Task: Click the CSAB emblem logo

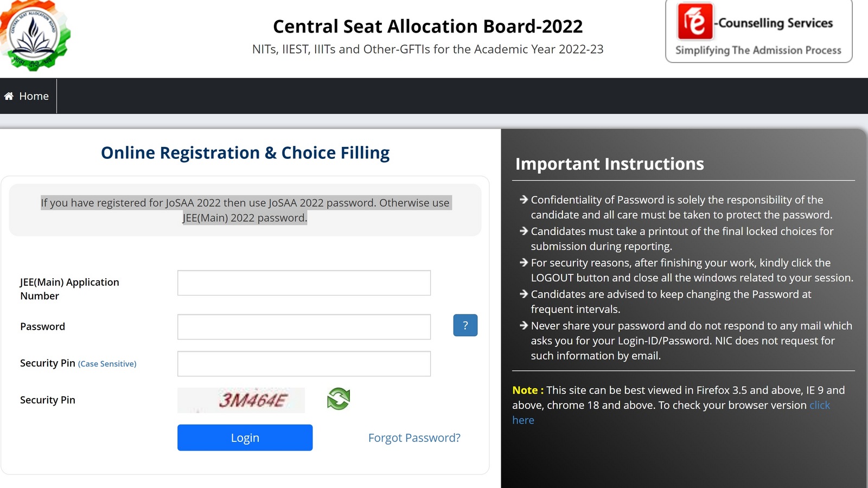Action: point(35,36)
